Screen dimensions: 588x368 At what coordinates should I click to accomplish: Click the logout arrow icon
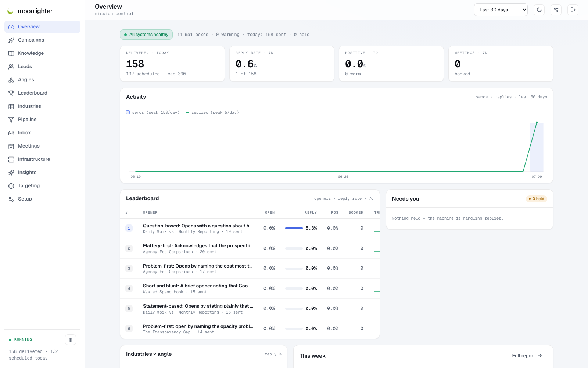click(573, 10)
